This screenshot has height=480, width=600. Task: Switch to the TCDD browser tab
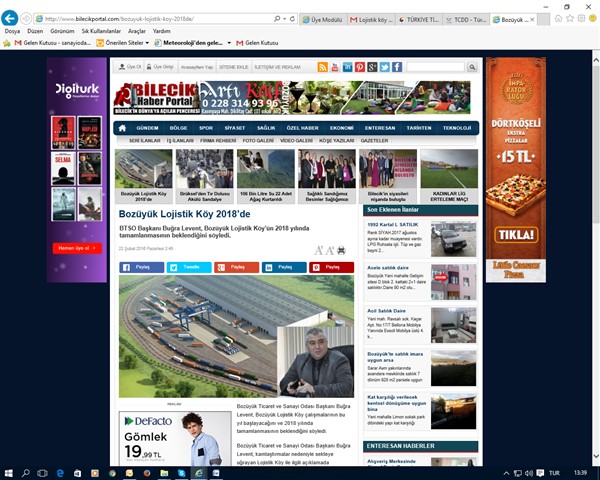[466, 20]
